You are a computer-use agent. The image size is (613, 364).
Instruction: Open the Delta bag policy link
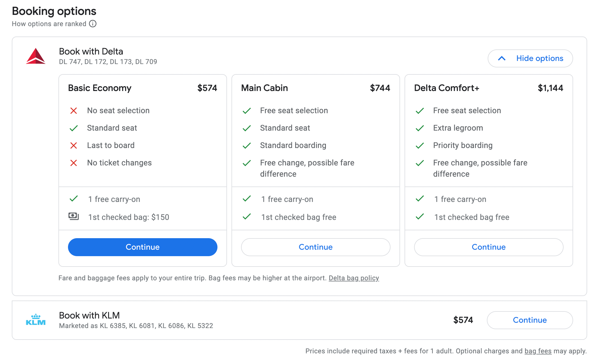tap(354, 278)
